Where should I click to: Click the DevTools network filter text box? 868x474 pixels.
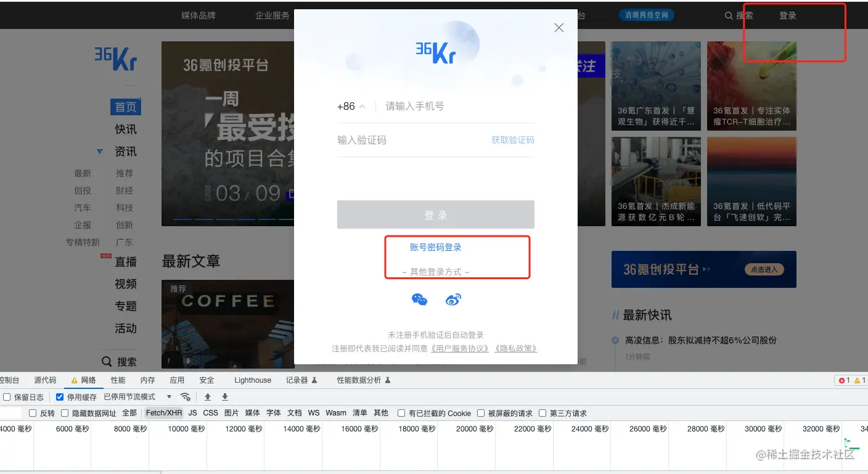coord(10,413)
